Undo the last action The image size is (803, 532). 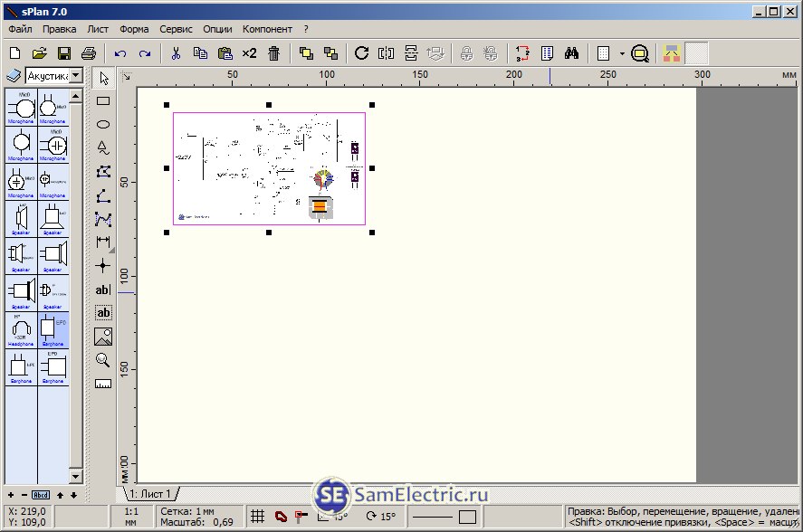tap(120, 53)
